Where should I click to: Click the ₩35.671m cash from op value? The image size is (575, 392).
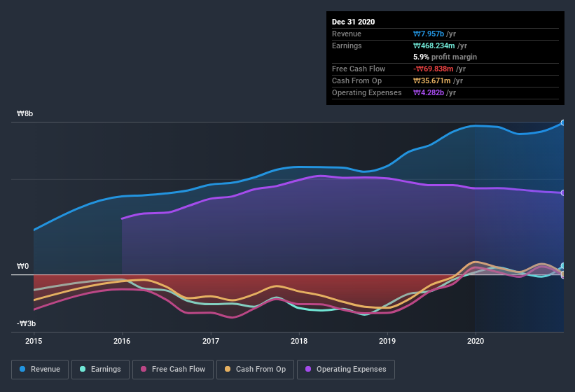click(431, 80)
